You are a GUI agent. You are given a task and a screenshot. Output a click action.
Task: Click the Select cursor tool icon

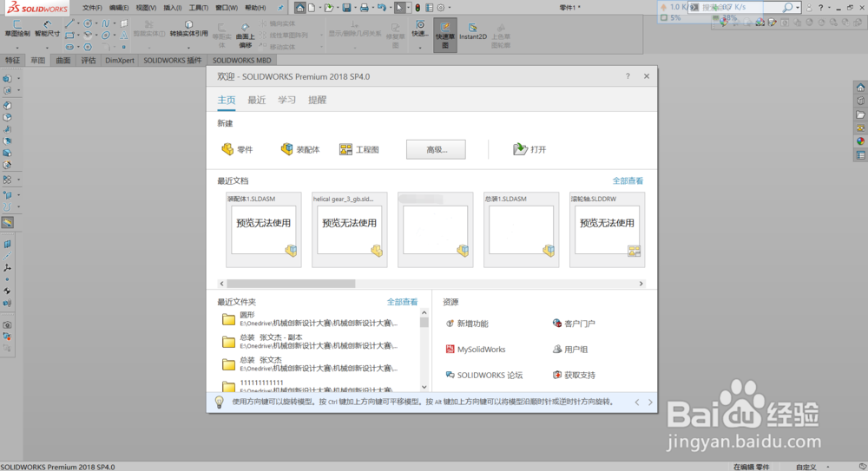pyautogui.click(x=399, y=8)
